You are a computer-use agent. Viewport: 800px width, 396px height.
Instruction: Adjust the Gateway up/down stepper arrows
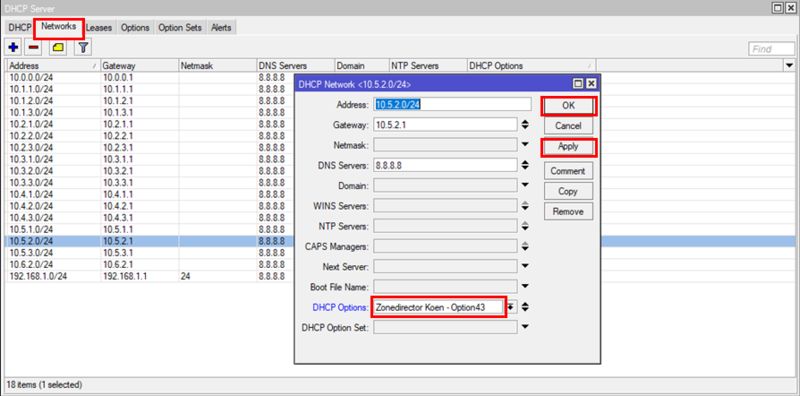[525, 125]
